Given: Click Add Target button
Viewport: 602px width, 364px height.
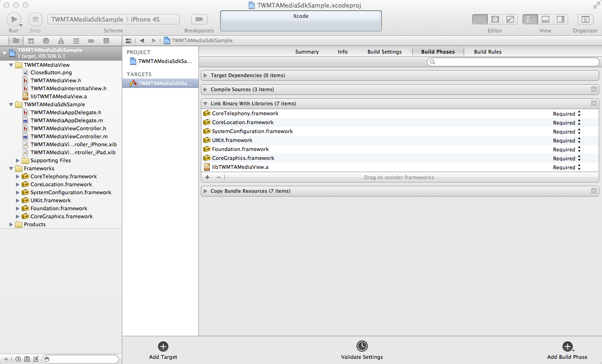Looking at the screenshot, I should click(x=163, y=351).
